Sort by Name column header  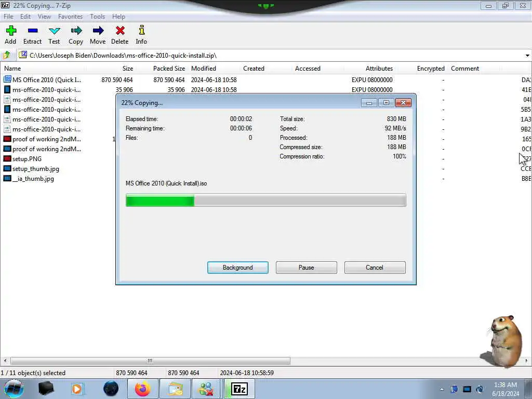coord(44,68)
